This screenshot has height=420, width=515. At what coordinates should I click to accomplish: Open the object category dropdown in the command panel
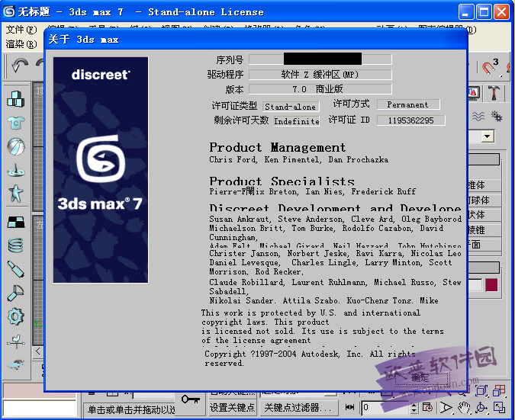pyautogui.click(x=488, y=136)
